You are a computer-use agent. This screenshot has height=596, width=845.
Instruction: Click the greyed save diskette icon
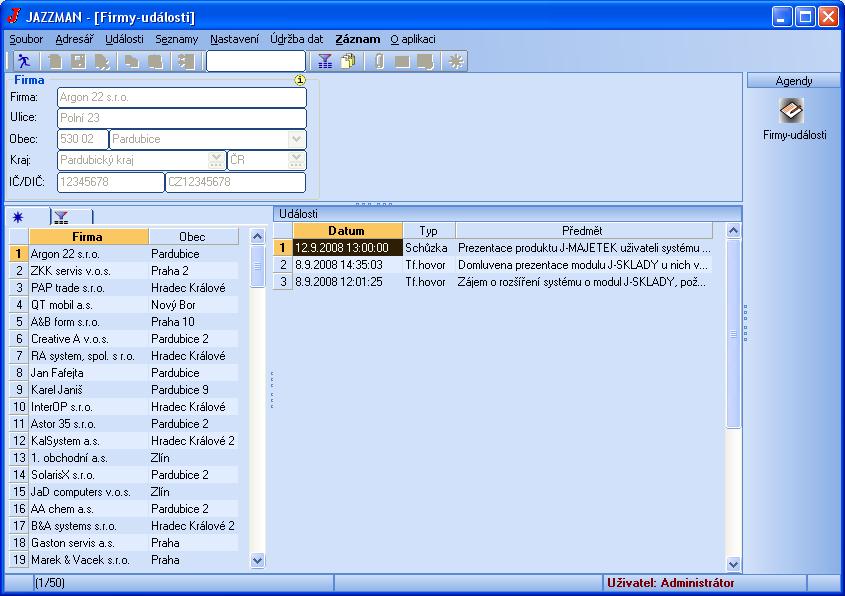(78, 61)
